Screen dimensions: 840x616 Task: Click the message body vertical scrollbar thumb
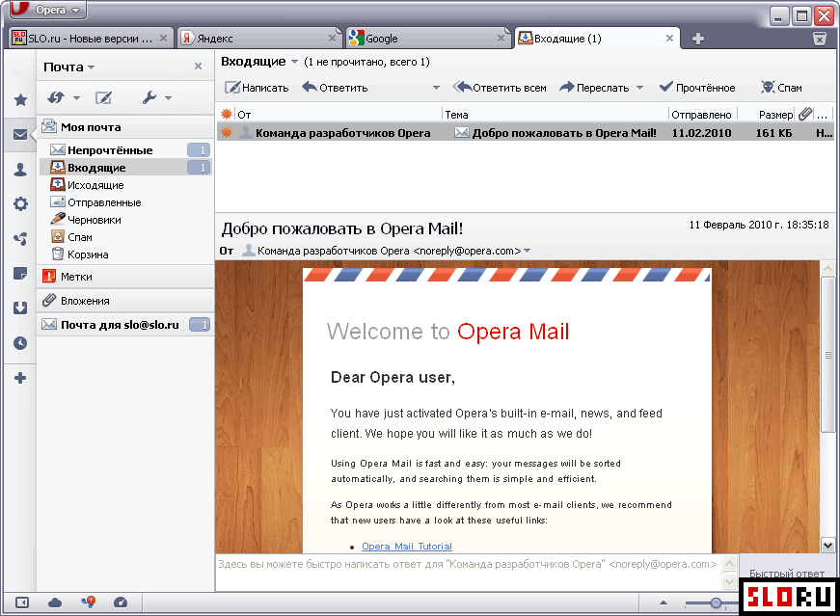[827, 355]
